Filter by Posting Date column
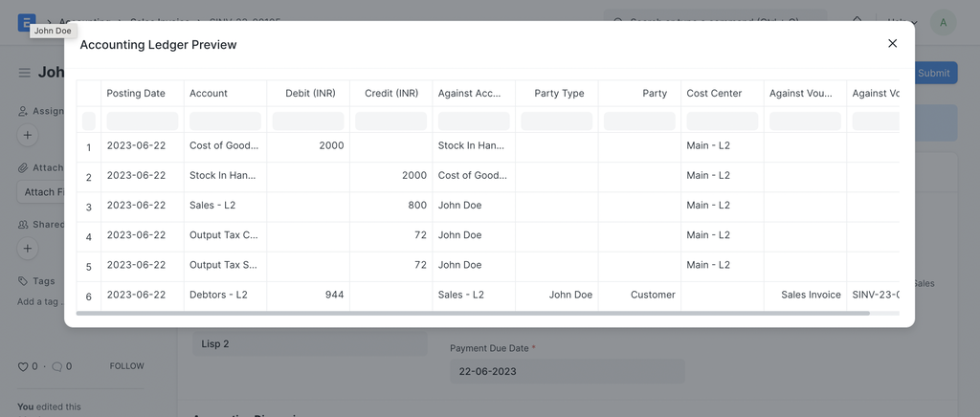This screenshot has height=417, width=980. tap(143, 121)
